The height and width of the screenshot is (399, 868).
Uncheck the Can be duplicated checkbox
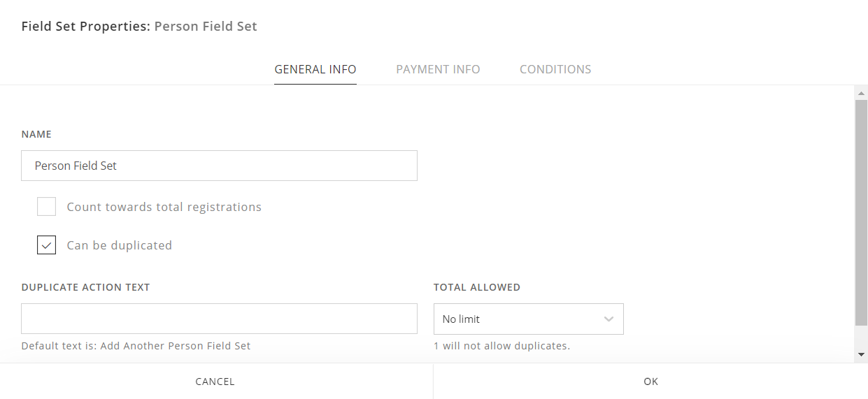pos(46,245)
